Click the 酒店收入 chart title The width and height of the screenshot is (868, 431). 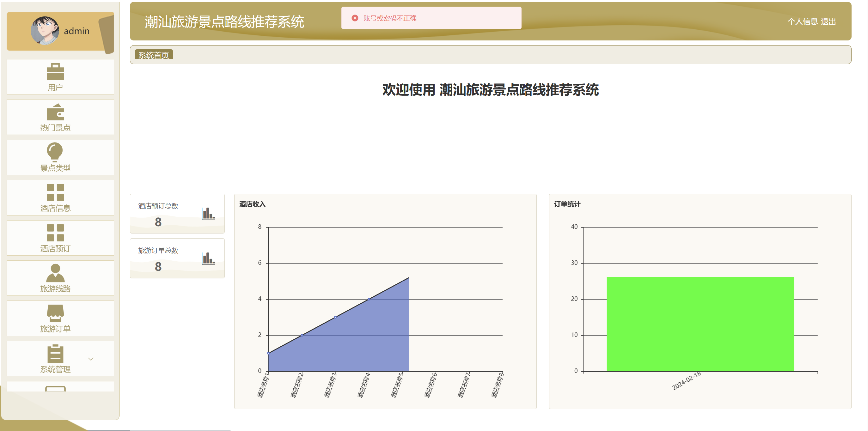[252, 204]
